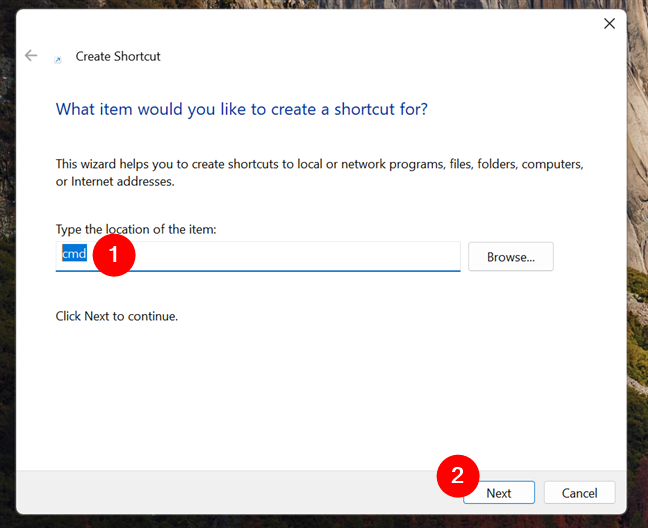Click the 'Type the location of the item' label
The height and width of the screenshot is (528, 648).
coord(136,229)
